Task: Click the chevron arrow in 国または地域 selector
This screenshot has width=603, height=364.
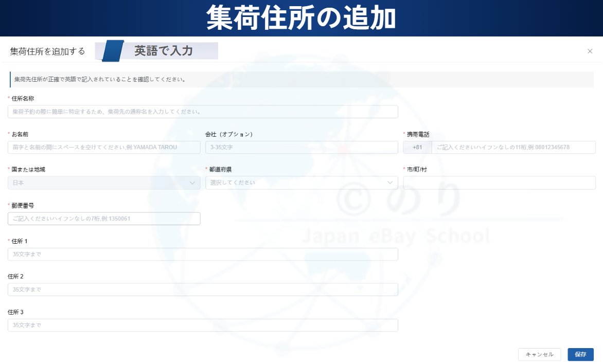Action: click(192, 183)
